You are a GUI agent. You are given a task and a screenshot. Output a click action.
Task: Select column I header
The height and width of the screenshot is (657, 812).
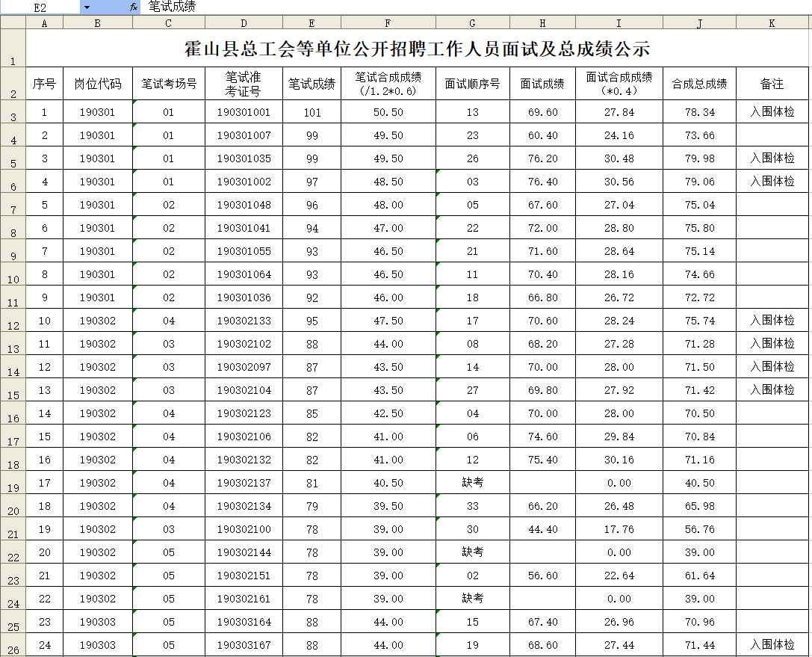pos(619,23)
